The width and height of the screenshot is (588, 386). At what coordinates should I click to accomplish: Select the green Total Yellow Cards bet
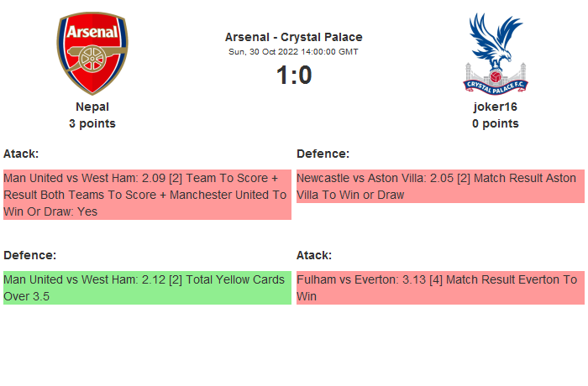[147, 287]
